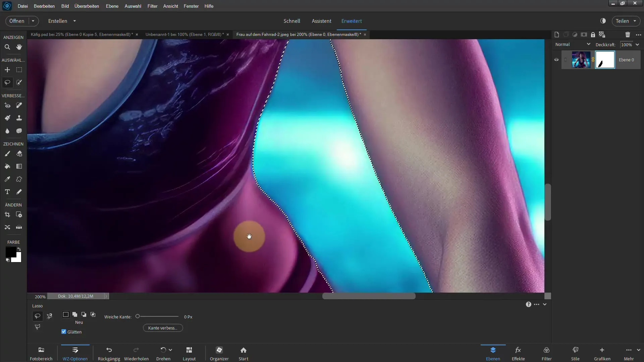Switch to Assistent mode tab
Image resolution: width=644 pixels, height=362 pixels.
(321, 21)
